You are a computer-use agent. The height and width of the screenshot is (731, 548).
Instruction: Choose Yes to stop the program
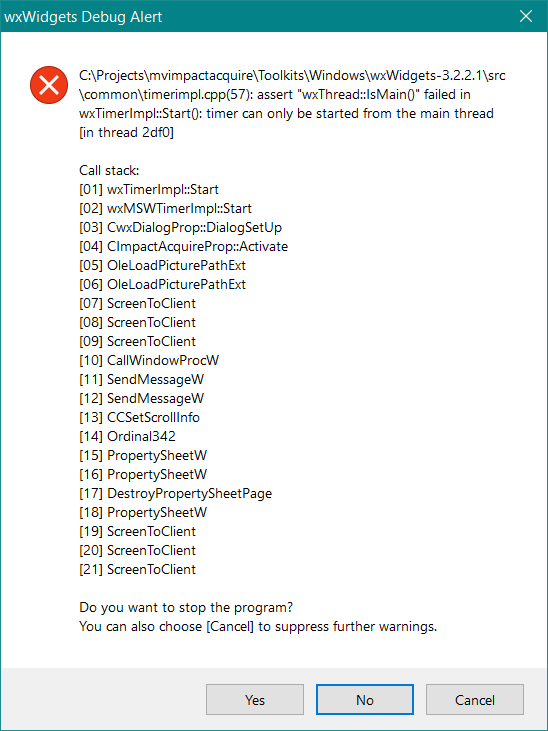point(255,699)
